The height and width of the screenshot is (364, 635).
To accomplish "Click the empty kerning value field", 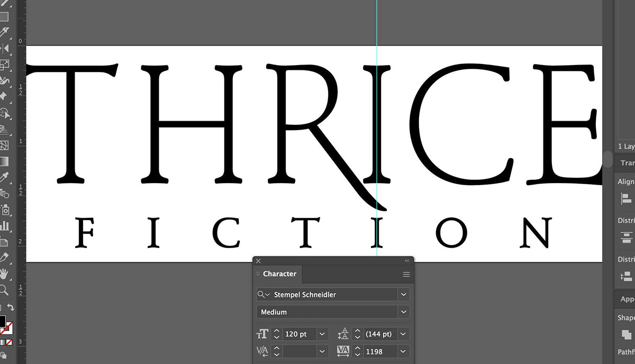I will click(x=300, y=351).
